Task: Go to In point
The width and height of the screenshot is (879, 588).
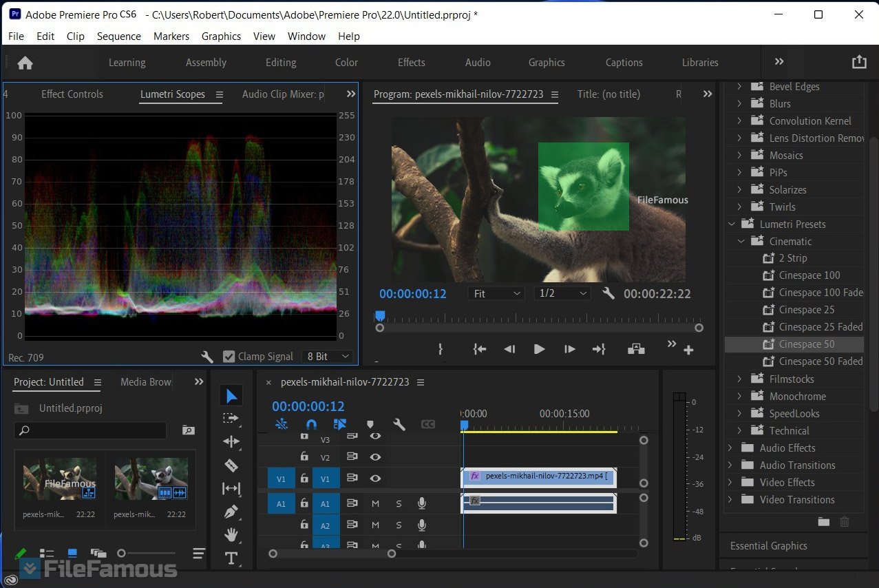Action: click(x=480, y=349)
